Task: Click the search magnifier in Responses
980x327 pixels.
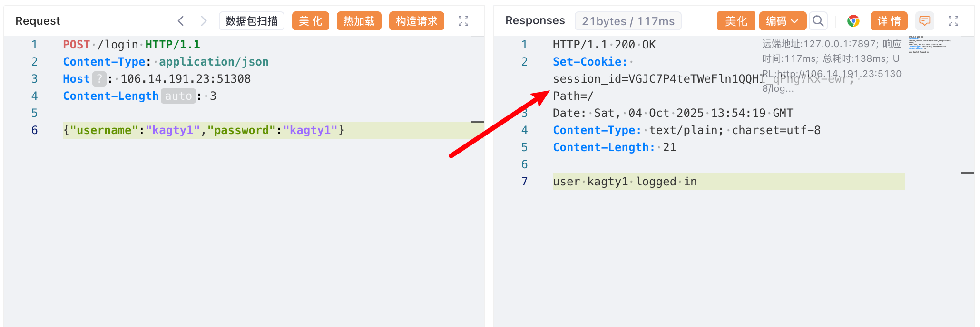Action: pyautogui.click(x=818, y=21)
